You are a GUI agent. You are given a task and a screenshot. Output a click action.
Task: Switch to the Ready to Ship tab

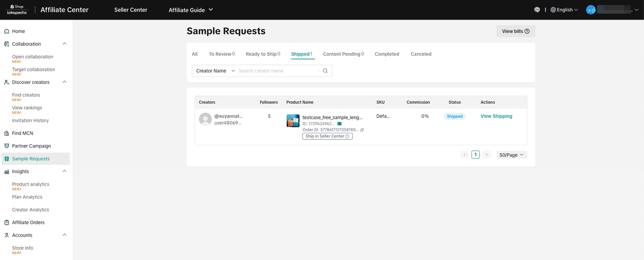point(261,54)
